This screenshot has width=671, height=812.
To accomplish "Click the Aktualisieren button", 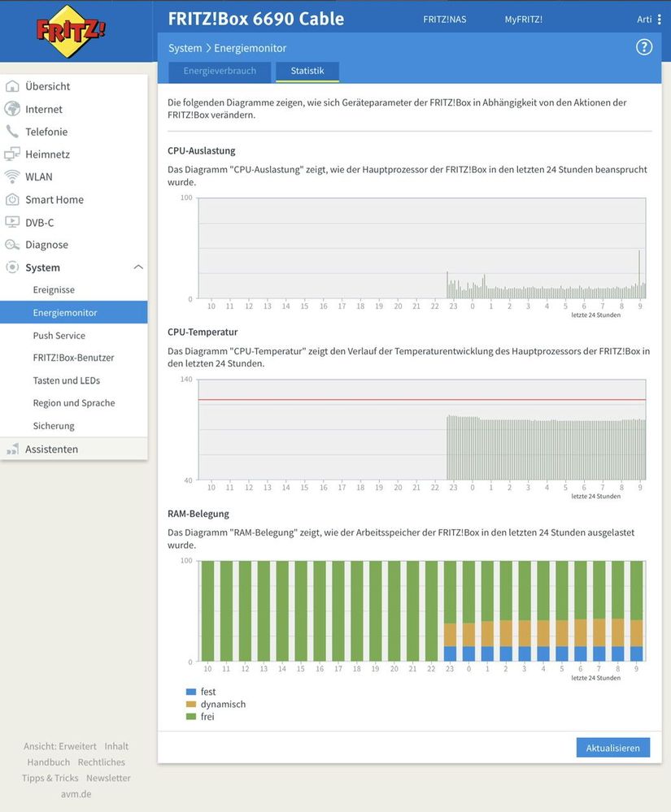I will point(613,748).
